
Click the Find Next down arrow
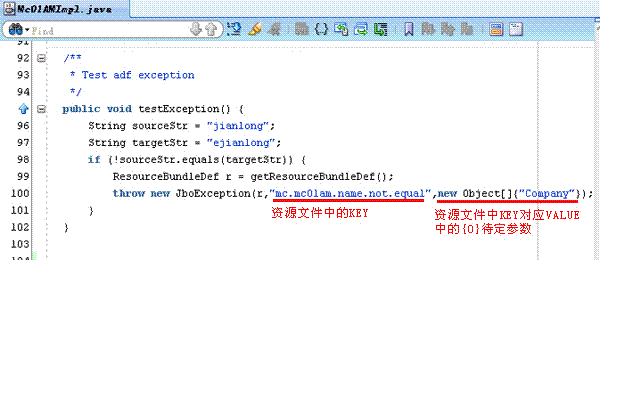[x=196, y=29]
